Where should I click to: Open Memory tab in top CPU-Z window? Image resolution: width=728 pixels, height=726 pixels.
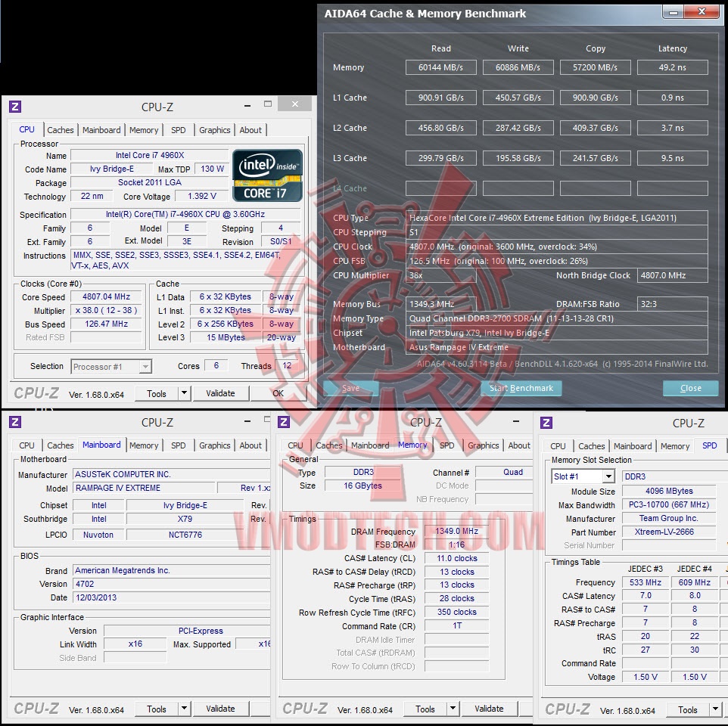[144, 130]
